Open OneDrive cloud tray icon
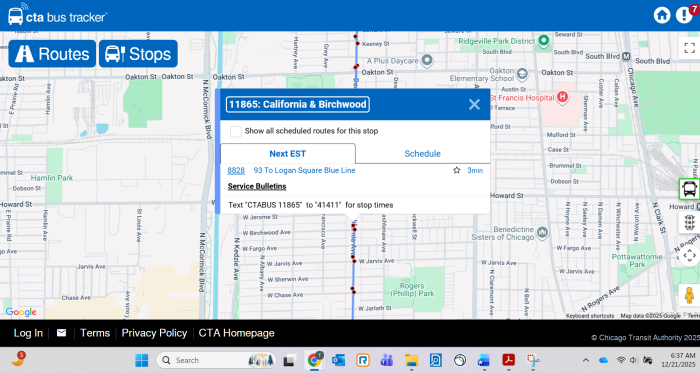The image size is (700, 373). tap(603, 360)
